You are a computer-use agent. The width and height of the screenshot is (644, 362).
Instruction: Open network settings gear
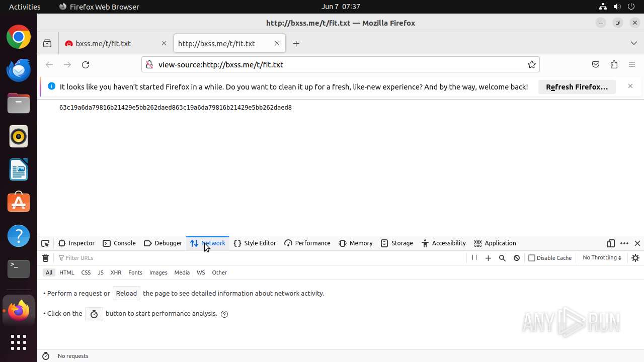click(635, 258)
